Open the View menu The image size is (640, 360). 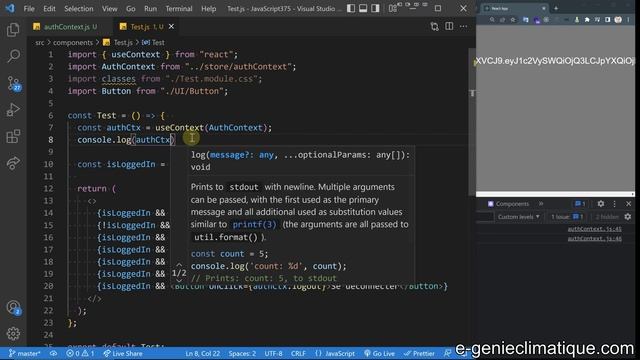click(x=109, y=9)
